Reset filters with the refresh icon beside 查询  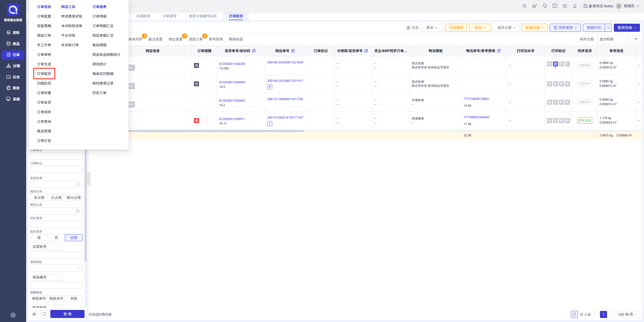click(x=44, y=314)
